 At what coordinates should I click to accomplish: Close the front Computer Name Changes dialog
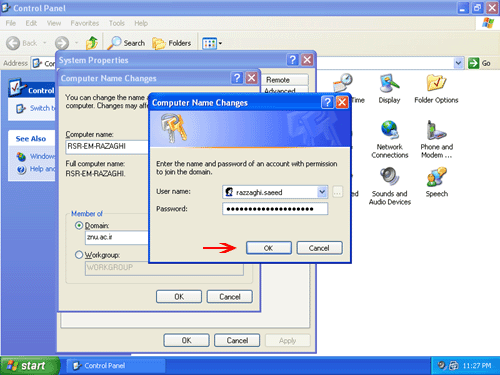(342, 102)
